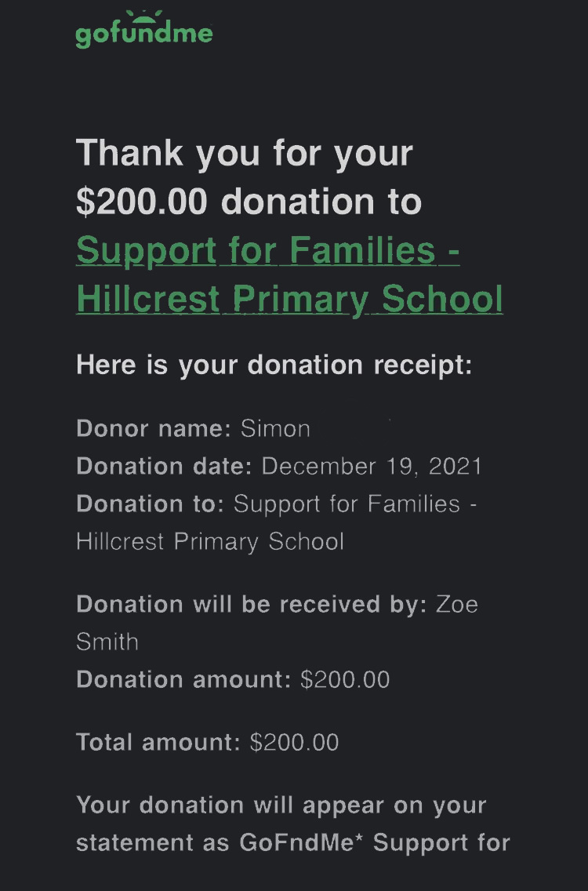
Task: Click the green underlined Hillcrest Primary School text
Action: [x=289, y=299]
